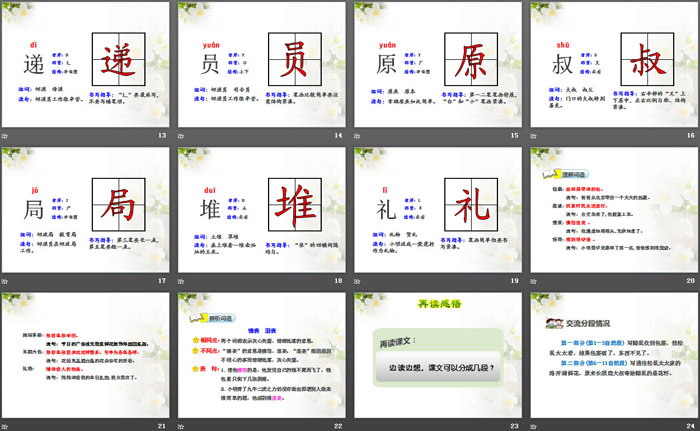700x431 pixels.
Task: Click the pinyin 'dì' on slide 13
Action: click(33, 45)
